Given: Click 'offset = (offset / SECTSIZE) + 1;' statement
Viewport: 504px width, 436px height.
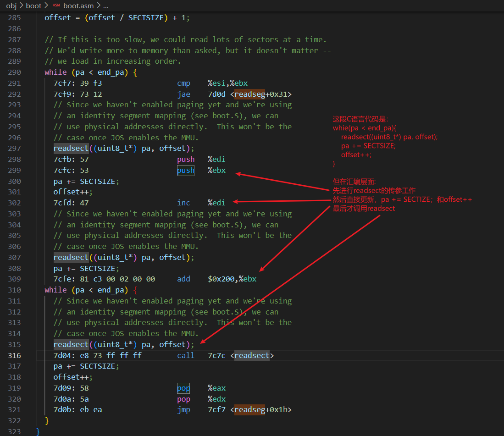Looking at the screenshot, I should [117, 18].
